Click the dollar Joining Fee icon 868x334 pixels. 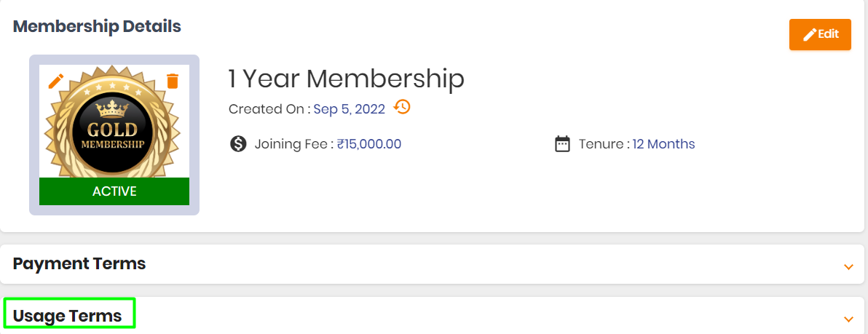(238, 144)
